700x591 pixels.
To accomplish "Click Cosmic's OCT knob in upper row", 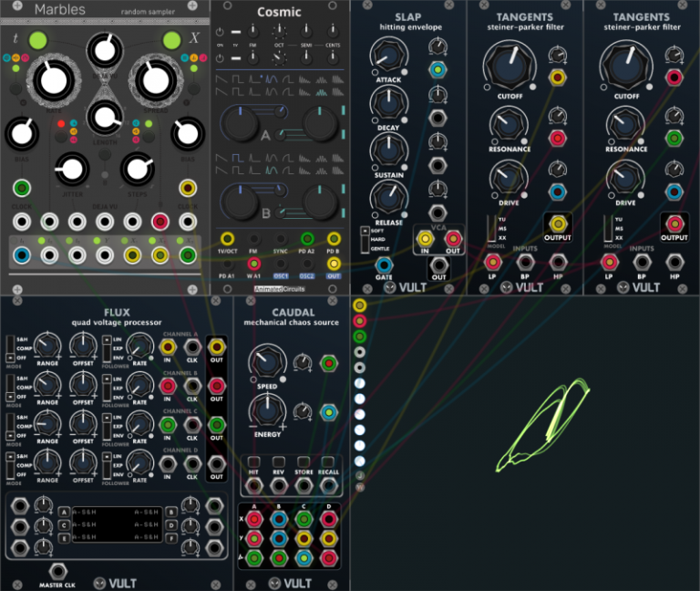I will [x=279, y=31].
